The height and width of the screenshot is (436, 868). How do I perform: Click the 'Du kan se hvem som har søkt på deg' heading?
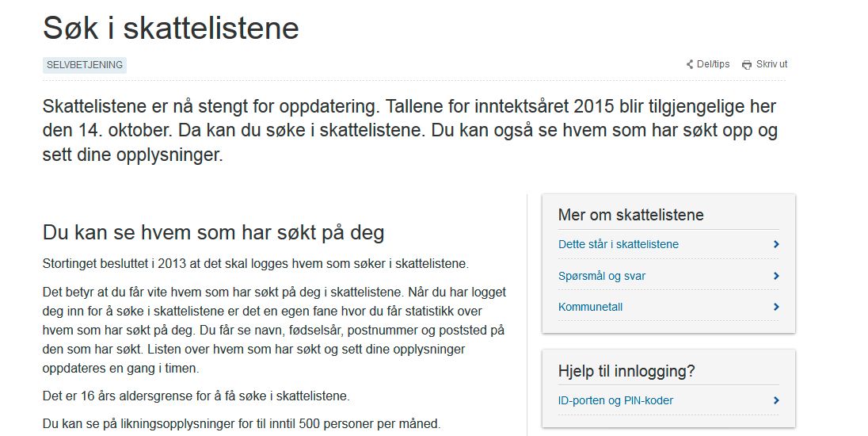214,233
